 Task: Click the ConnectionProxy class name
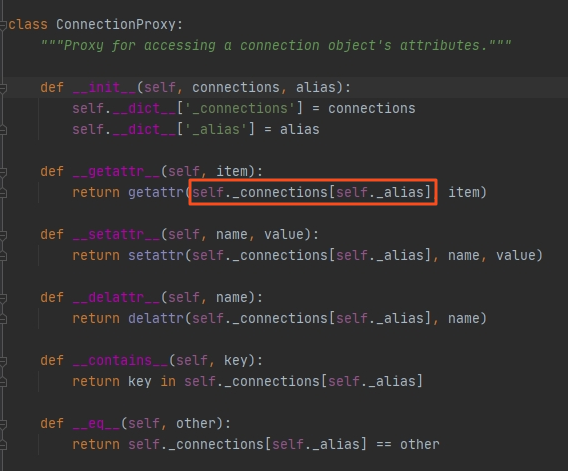click(x=116, y=25)
